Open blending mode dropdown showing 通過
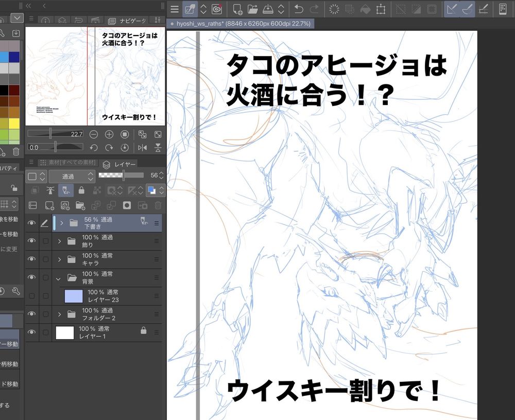 click(72, 177)
